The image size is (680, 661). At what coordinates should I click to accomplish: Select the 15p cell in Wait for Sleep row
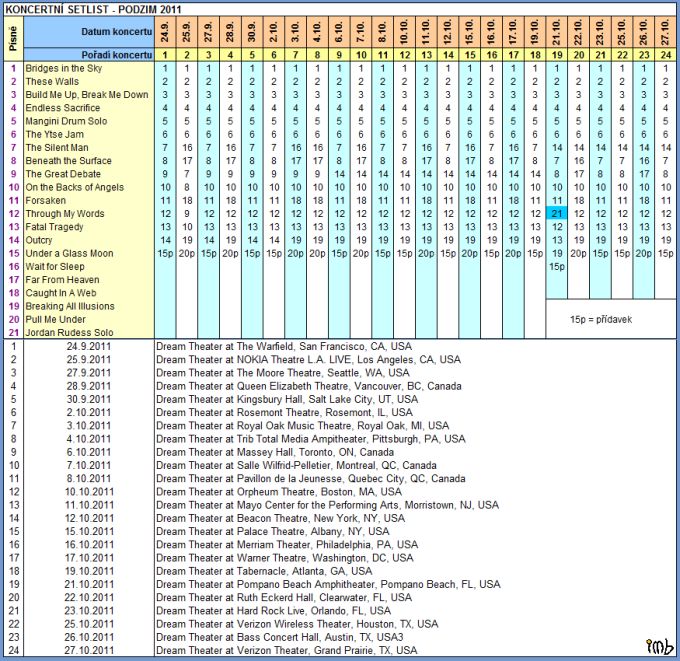coord(557,266)
